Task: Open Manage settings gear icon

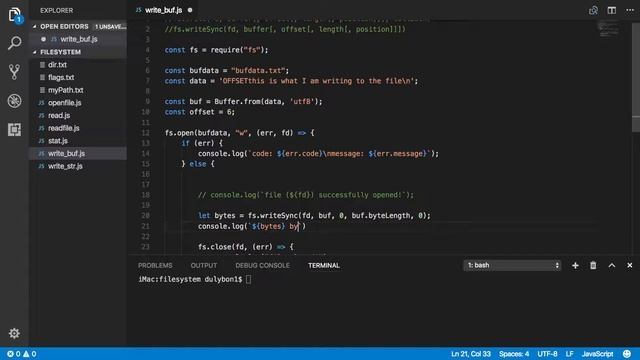Action: tap(14, 333)
